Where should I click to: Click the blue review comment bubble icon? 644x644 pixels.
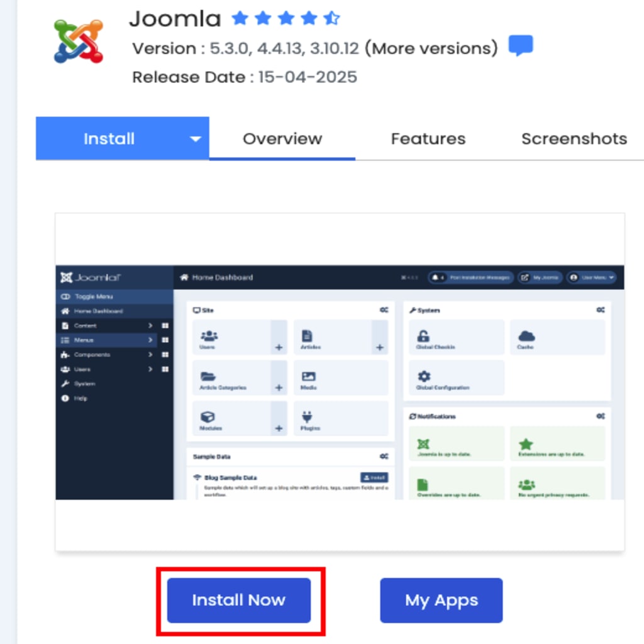(x=520, y=45)
